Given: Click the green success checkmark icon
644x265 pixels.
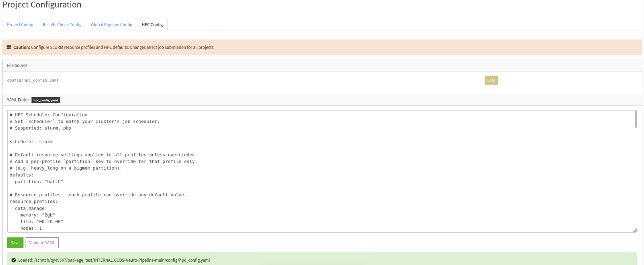Looking at the screenshot, I should (x=14, y=260).
